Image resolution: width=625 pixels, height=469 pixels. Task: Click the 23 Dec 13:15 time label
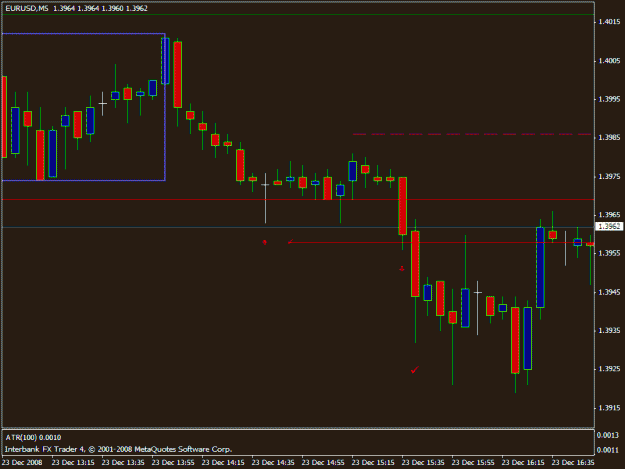click(73, 462)
